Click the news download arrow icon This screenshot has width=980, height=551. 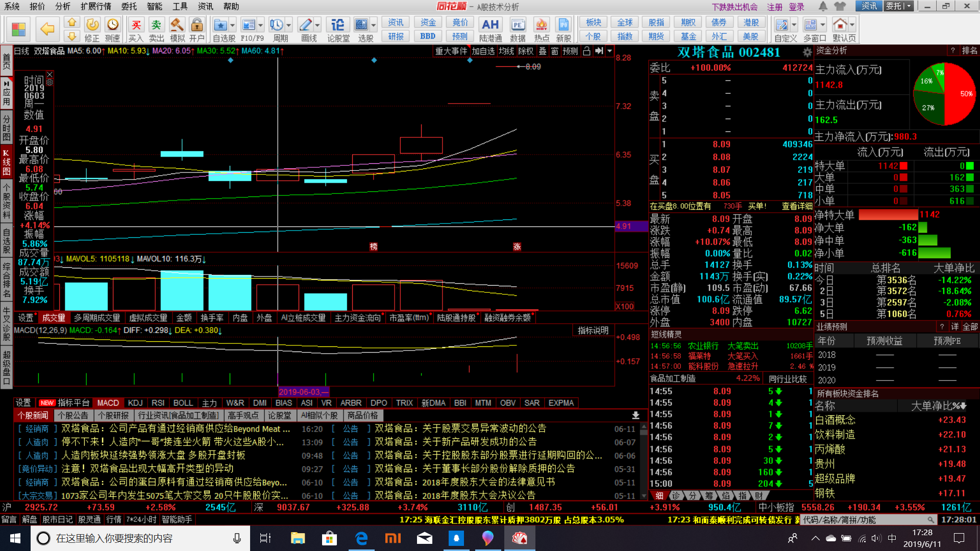(635, 415)
